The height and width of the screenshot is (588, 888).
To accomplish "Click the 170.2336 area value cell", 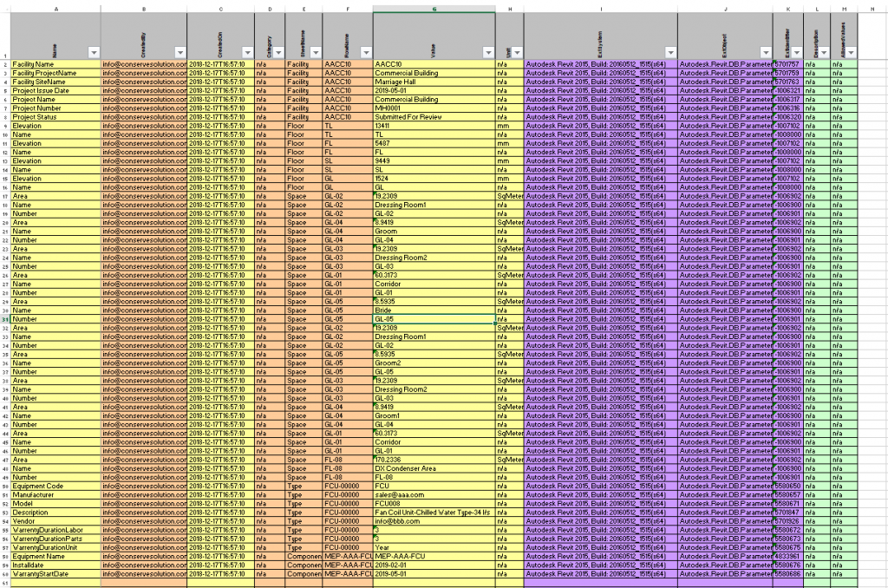I will 434,460.
